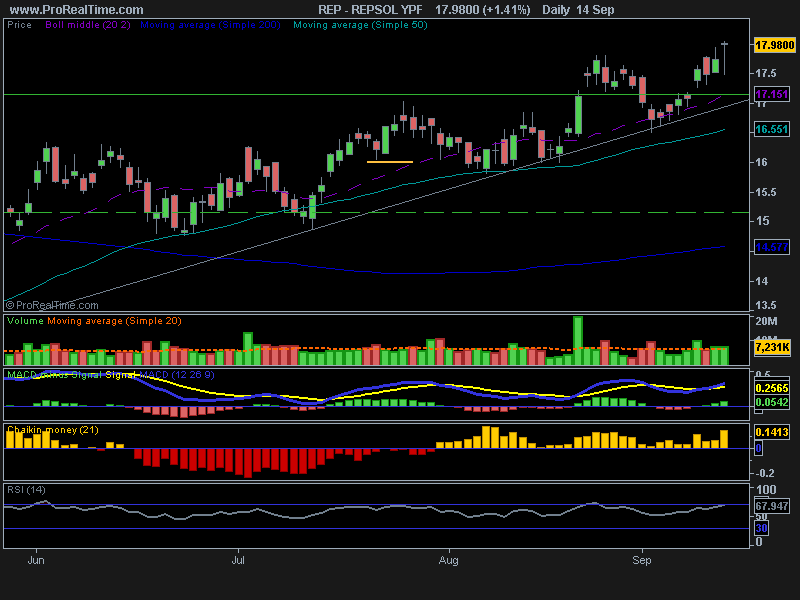Click the tallest green volume bar
The width and height of the screenshot is (800, 600).
point(578,341)
